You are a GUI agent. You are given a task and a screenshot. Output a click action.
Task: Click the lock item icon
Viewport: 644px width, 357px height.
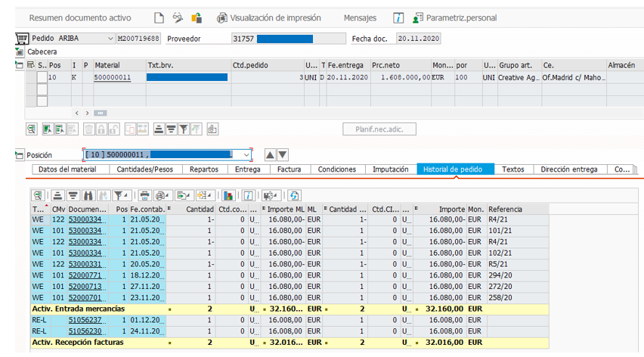[101, 129]
